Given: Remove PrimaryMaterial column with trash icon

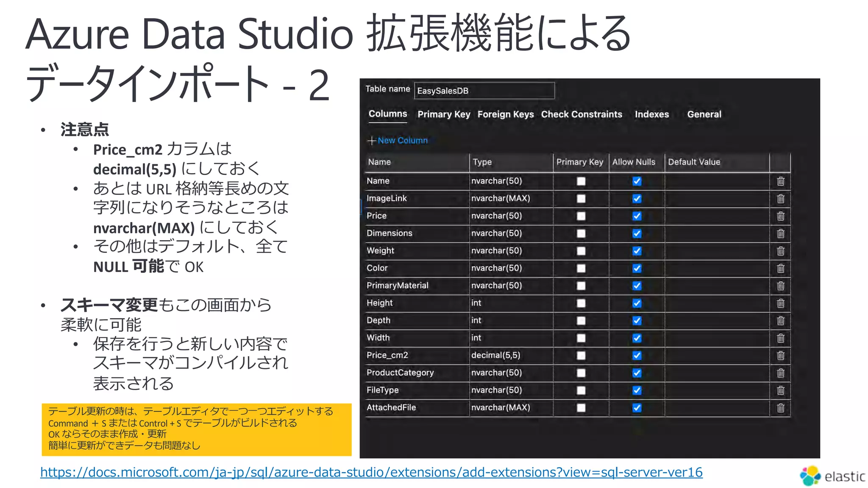Looking at the screenshot, I should [x=781, y=286].
